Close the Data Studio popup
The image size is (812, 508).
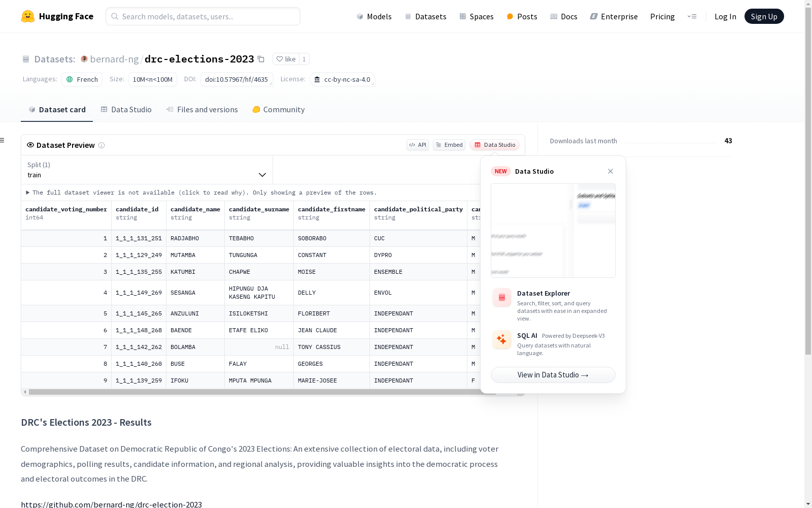click(611, 171)
